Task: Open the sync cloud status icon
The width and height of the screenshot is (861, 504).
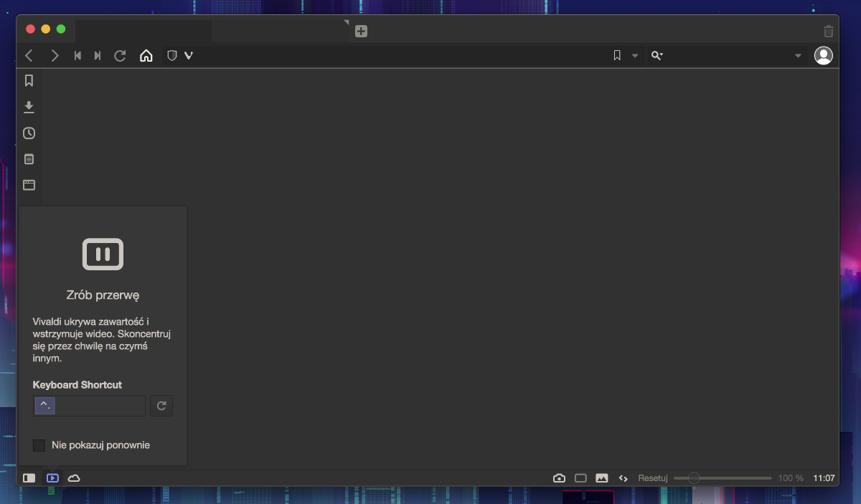Action: [x=74, y=478]
